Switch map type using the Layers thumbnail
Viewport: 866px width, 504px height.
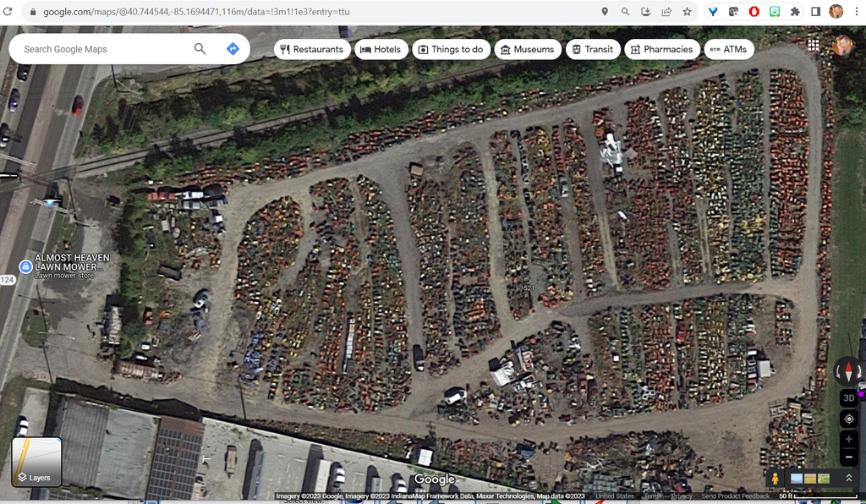(x=36, y=462)
